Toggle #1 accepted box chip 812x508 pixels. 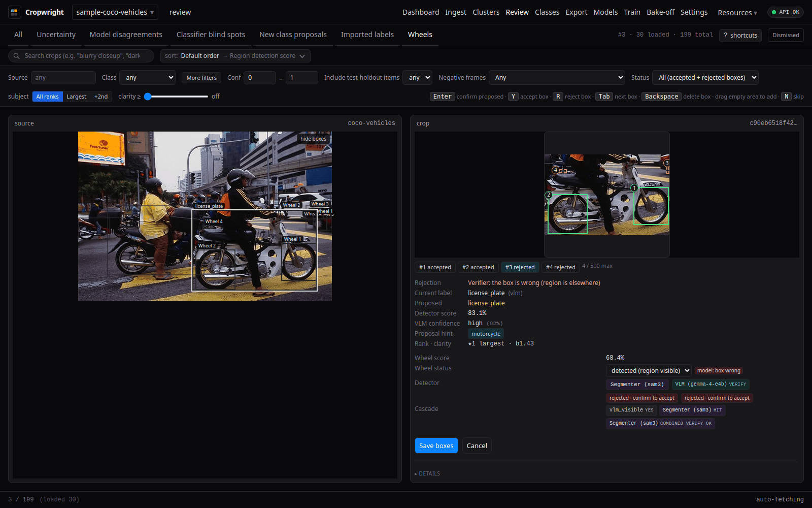(435, 267)
